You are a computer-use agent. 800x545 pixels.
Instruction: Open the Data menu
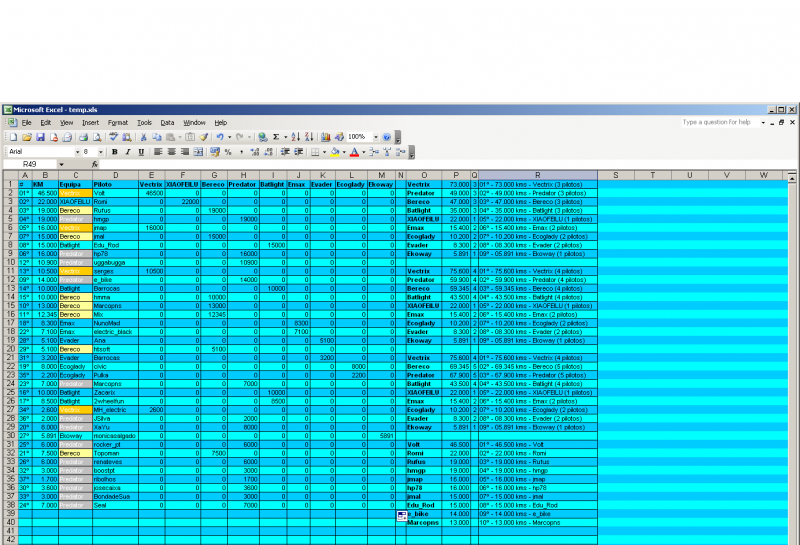coord(167,122)
